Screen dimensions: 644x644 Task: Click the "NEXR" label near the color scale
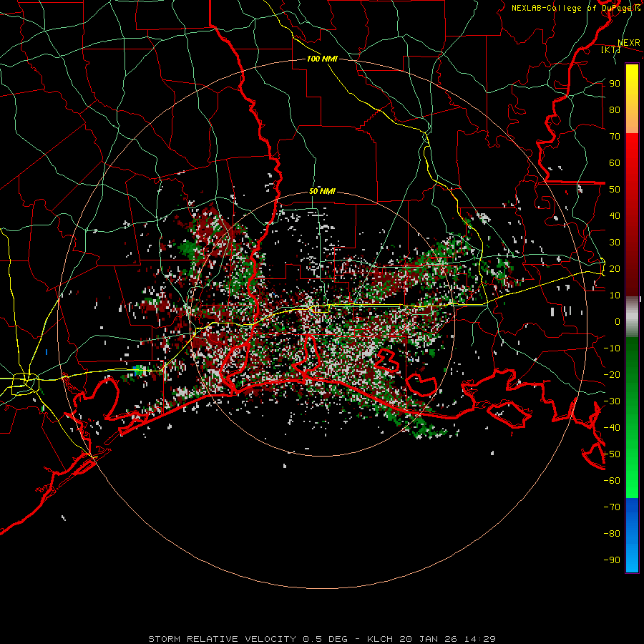coord(629,43)
